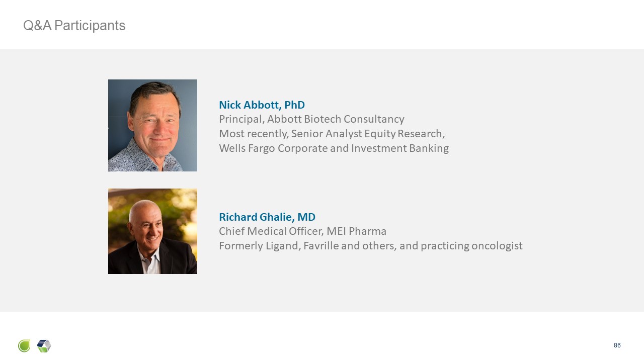Select Richard Ghalie's headshot photo
The image size is (644, 362).
coord(152,231)
